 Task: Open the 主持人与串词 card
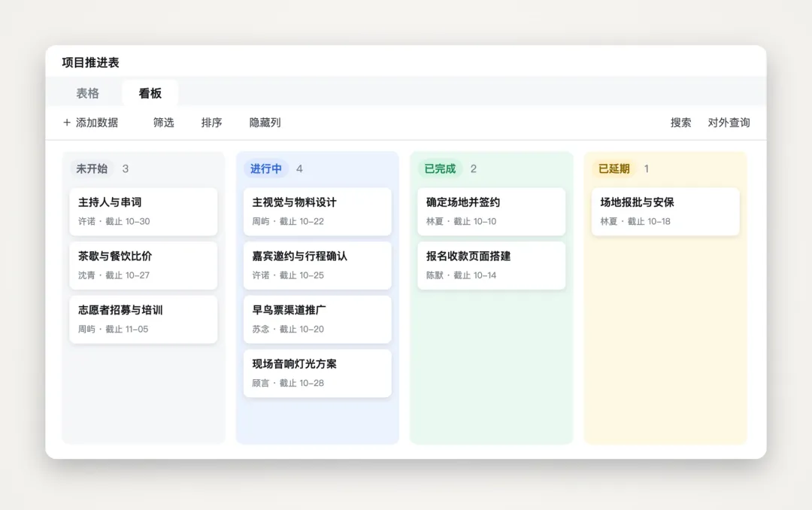click(144, 211)
